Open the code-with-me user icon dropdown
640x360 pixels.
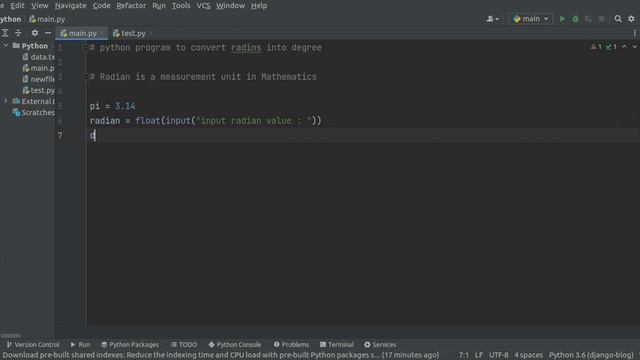tap(493, 19)
